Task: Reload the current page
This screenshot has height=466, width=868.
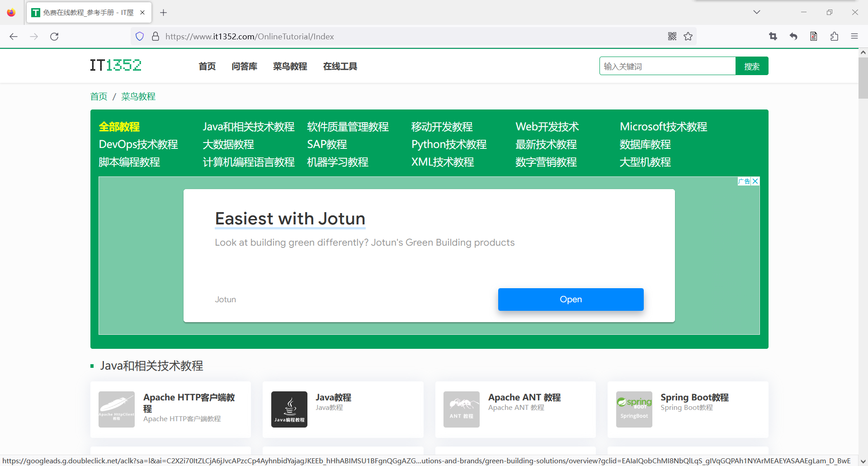Action: click(54, 37)
